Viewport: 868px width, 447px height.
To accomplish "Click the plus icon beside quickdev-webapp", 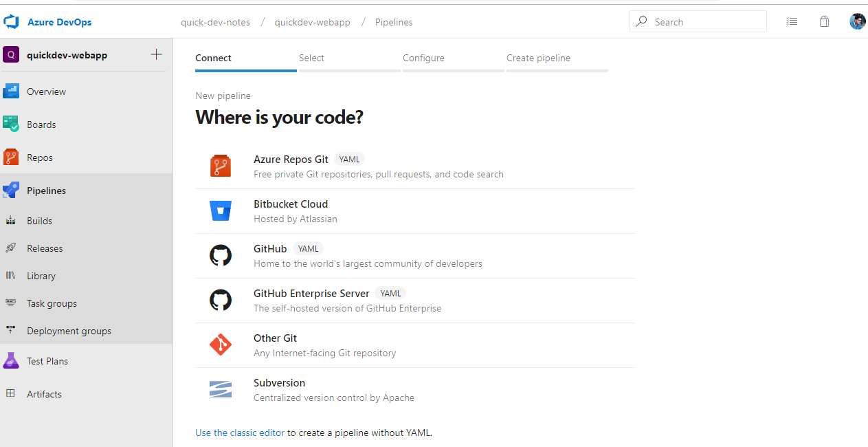I will (157, 54).
